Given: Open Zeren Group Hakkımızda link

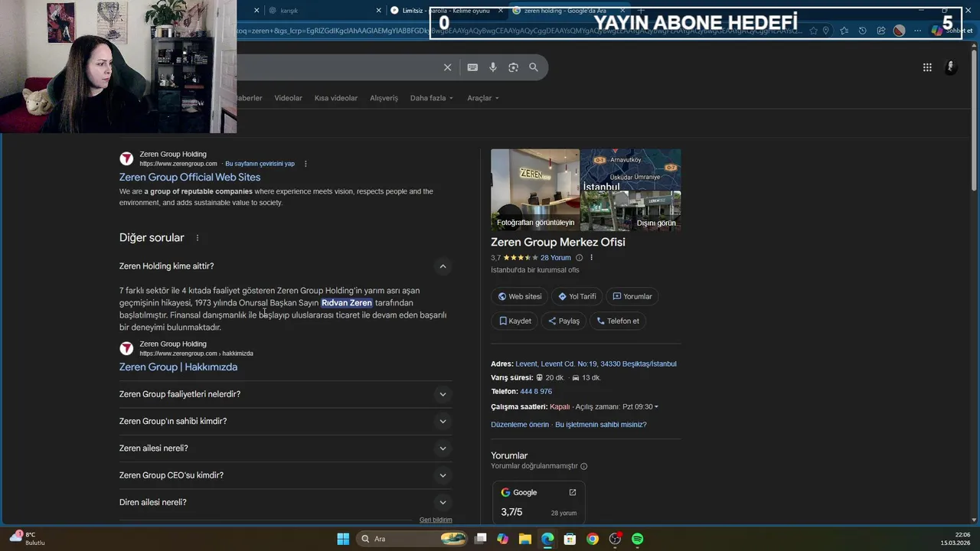Looking at the screenshot, I should tap(178, 367).
